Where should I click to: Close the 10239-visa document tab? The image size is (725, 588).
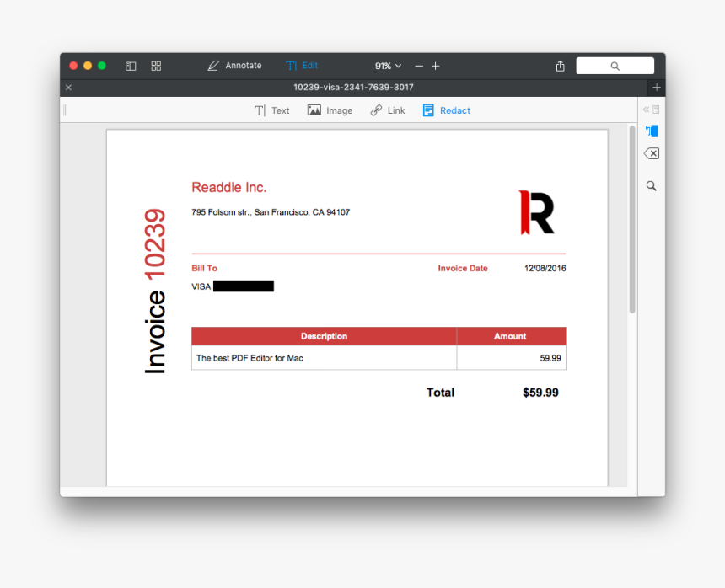68,88
